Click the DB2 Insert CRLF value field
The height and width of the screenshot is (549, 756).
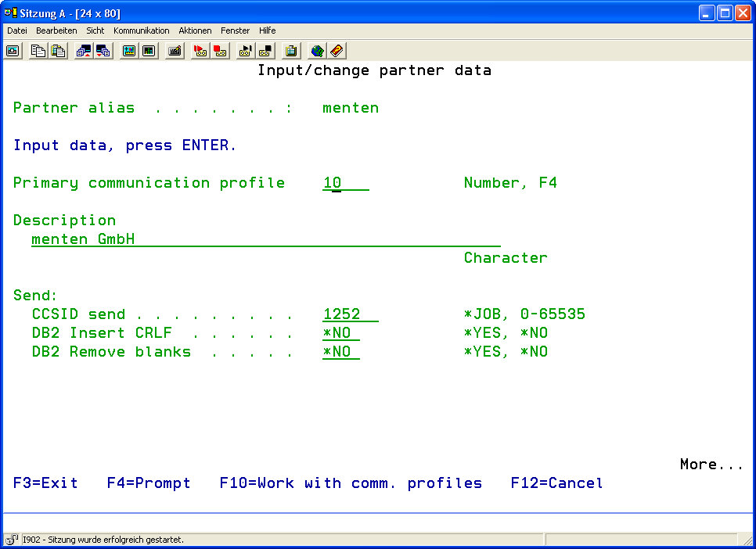pos(340,333)
